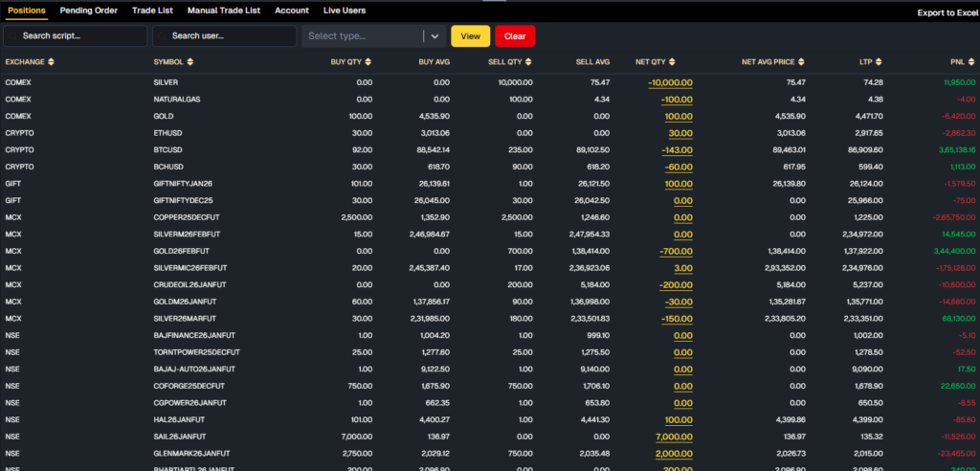Screen dimensions: 980x471
Task: Click the SYMBOL column sort arrows
Action: click(x=191, y=62)
